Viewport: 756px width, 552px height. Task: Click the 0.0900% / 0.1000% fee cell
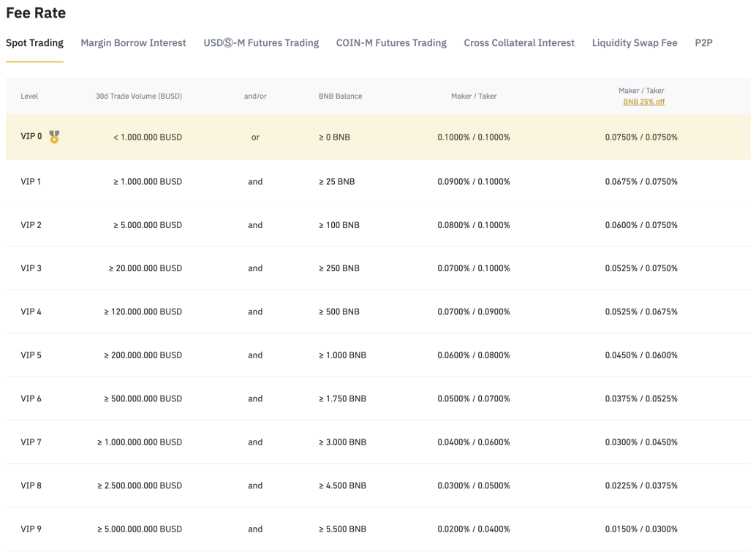pos(474,182)
